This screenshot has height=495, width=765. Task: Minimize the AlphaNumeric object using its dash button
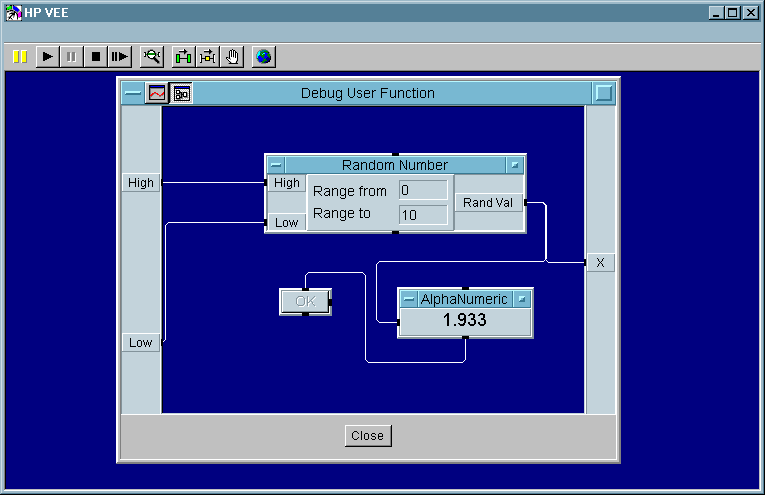409,299
